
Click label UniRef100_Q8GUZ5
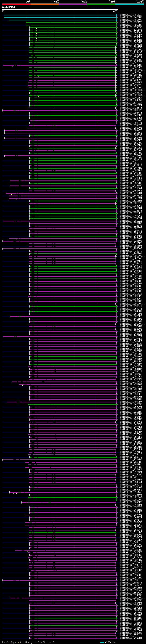131,221
